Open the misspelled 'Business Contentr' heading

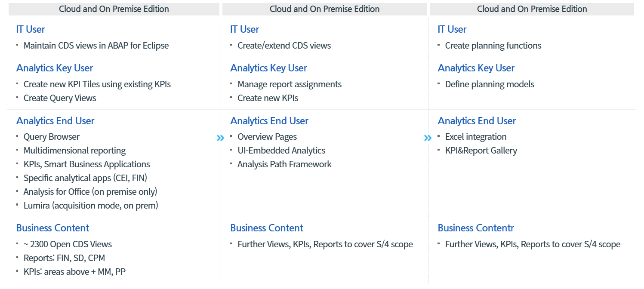click(476, 228)
